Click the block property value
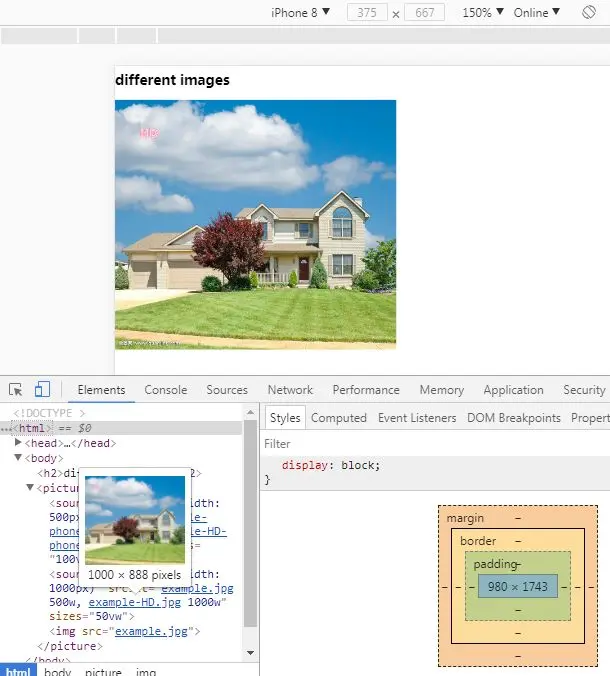The height and width of the screenshot is (676, 610). (358, 465)
